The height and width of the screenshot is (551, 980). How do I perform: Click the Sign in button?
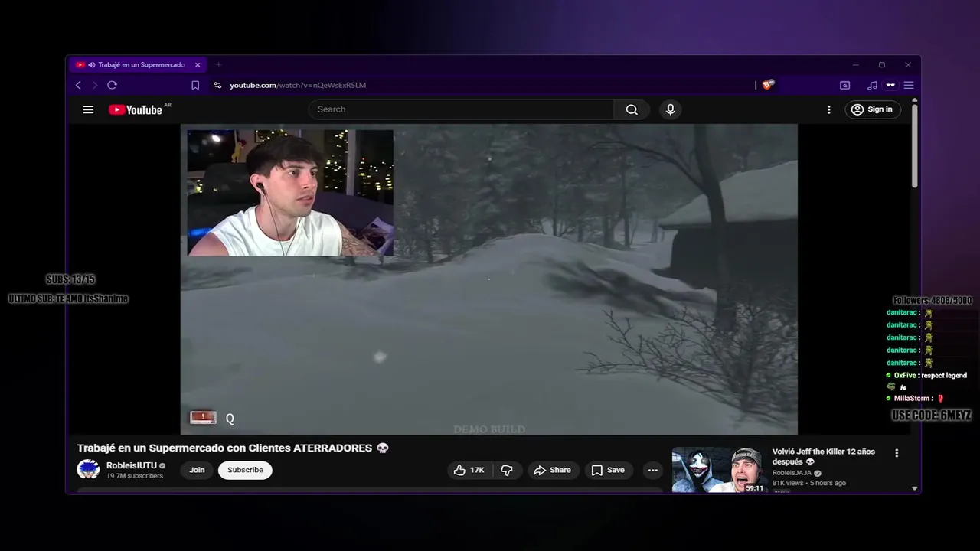tap(872, 109)
